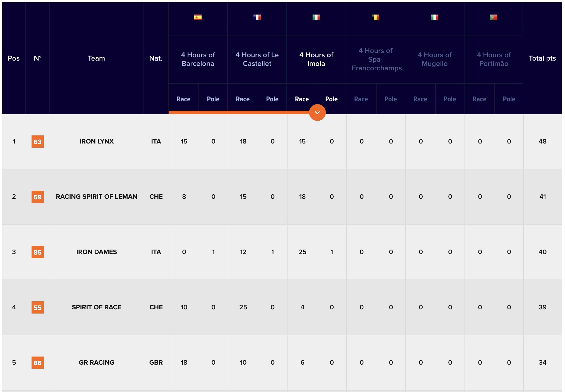The width and height of the screenshot is (565, 392).
Task: Click the Pole column under Barcelona
Action: [x=213, y=99]
